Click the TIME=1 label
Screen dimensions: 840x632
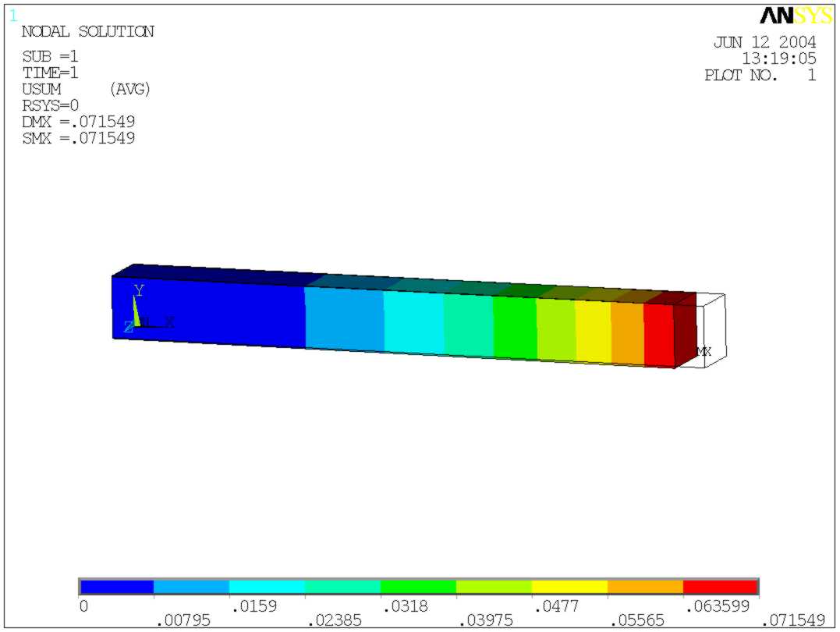[x=50, y=73]
